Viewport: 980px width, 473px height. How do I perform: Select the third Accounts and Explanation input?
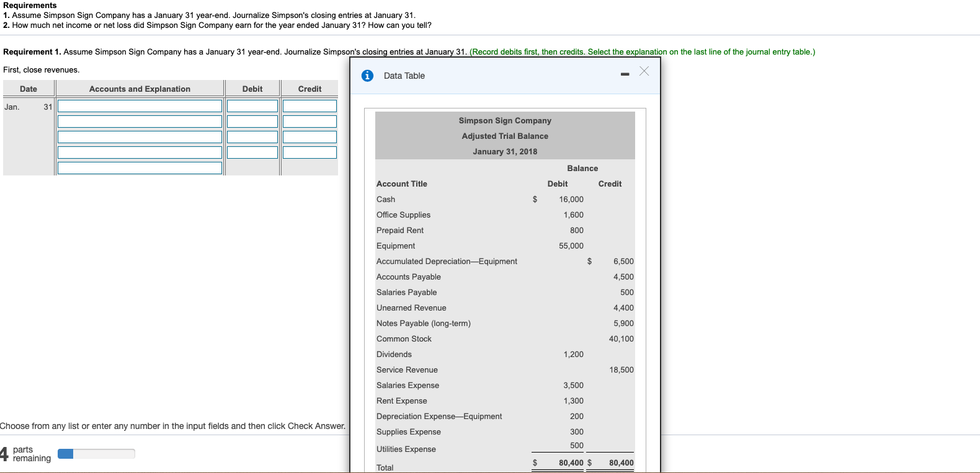(x=140, y=137)
